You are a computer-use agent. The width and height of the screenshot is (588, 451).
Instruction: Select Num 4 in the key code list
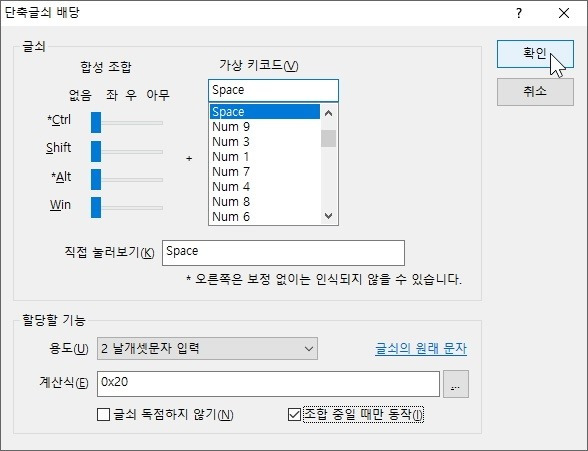(x=265, y=187)
